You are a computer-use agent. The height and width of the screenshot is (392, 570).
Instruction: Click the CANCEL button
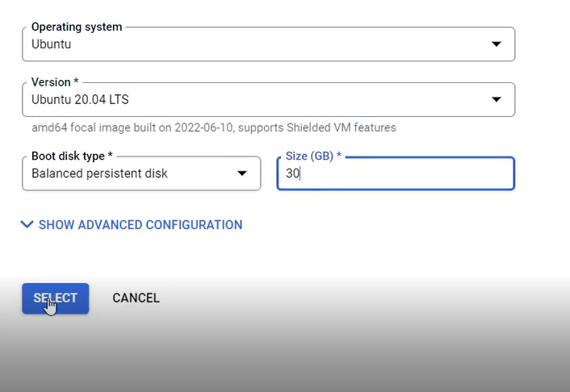(x=136, y=298)
